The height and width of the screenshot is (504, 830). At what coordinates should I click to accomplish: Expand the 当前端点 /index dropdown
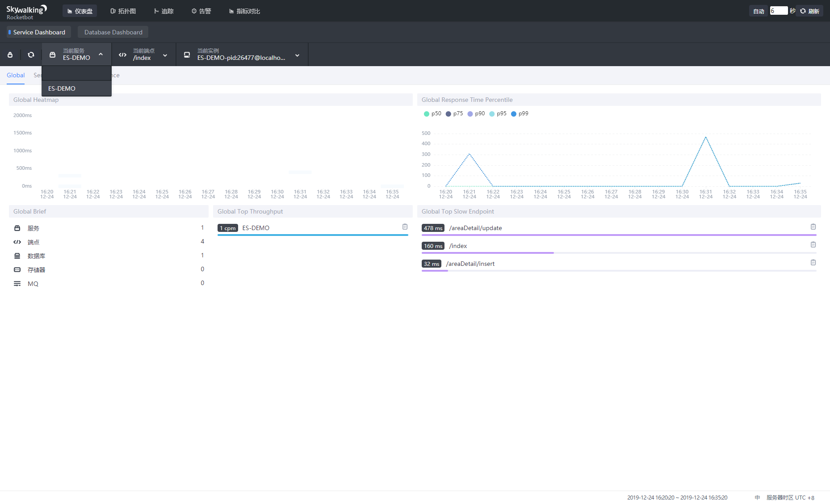coord(144,55)
